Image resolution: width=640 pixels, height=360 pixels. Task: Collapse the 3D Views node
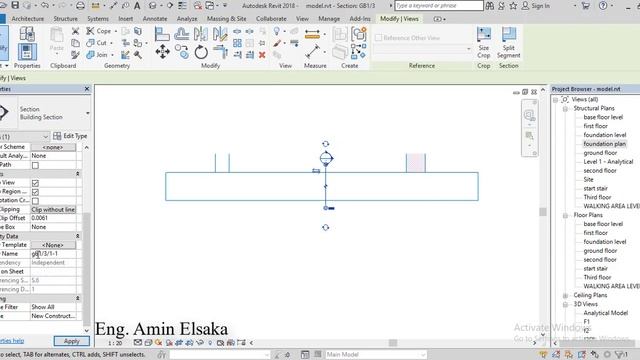[565, 304]
